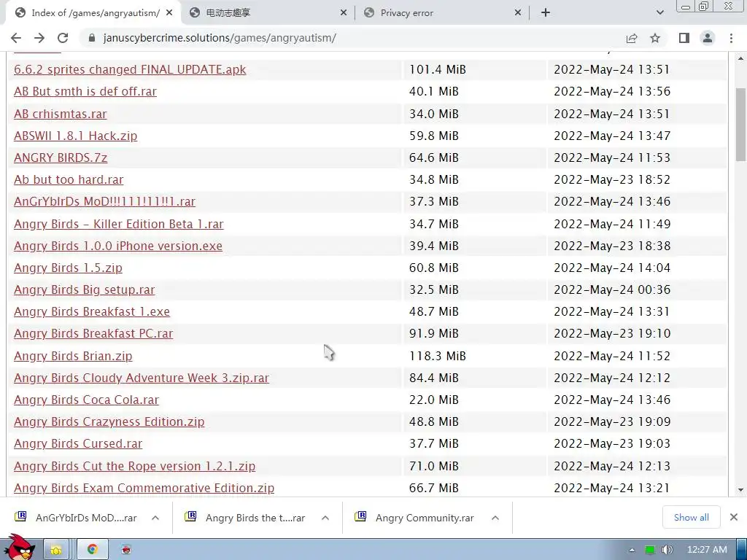Open the Angry Birds app in taskbar

(x=125, y=550)
